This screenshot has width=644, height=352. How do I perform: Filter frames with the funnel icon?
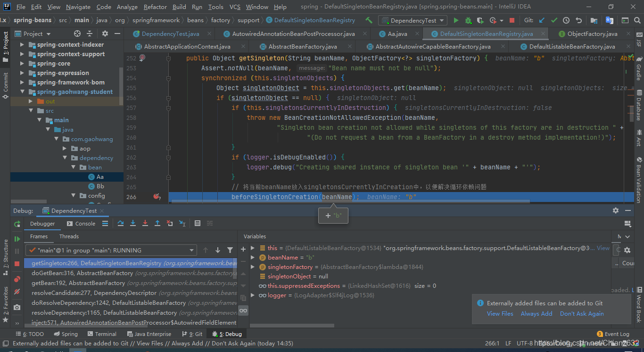pos(230,250)
